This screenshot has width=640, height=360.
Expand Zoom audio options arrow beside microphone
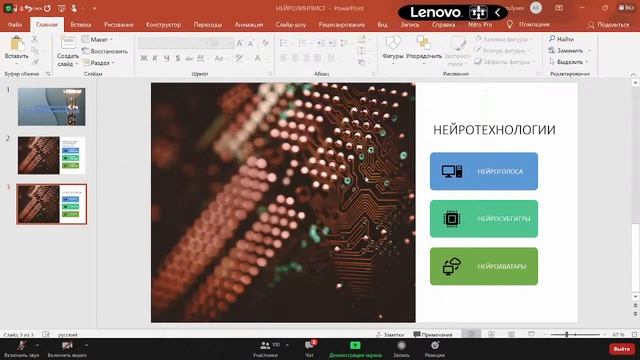tap(37, 345)
